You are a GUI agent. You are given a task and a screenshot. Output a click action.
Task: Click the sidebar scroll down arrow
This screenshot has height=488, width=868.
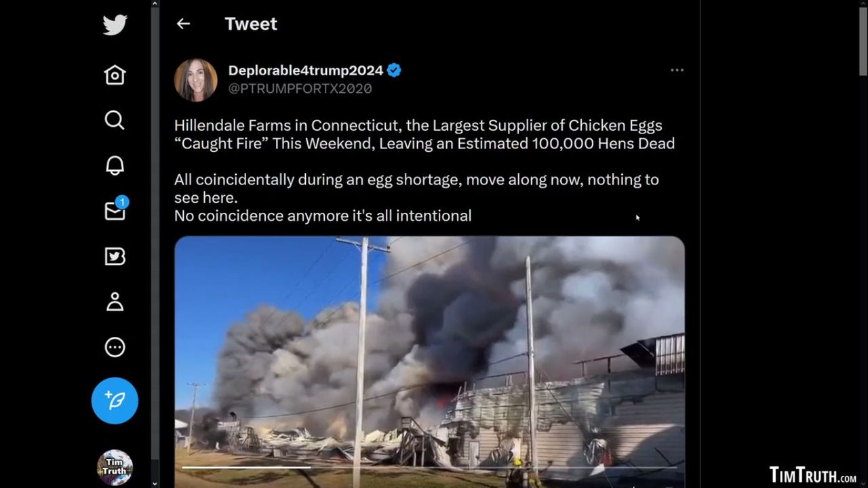[155, 483]
